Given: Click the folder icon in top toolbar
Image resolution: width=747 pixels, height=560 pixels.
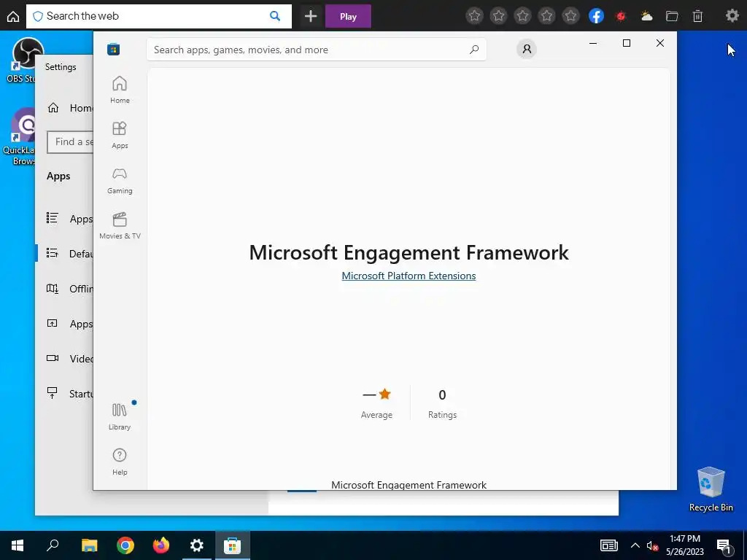Looking at the screenshot, I should [x=672, y=16].
